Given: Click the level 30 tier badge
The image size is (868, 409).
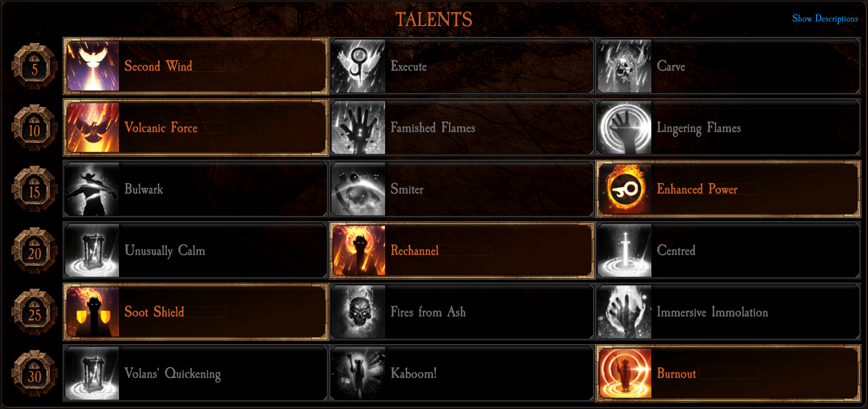Looking at the screenshot, I should pos(34,374).
